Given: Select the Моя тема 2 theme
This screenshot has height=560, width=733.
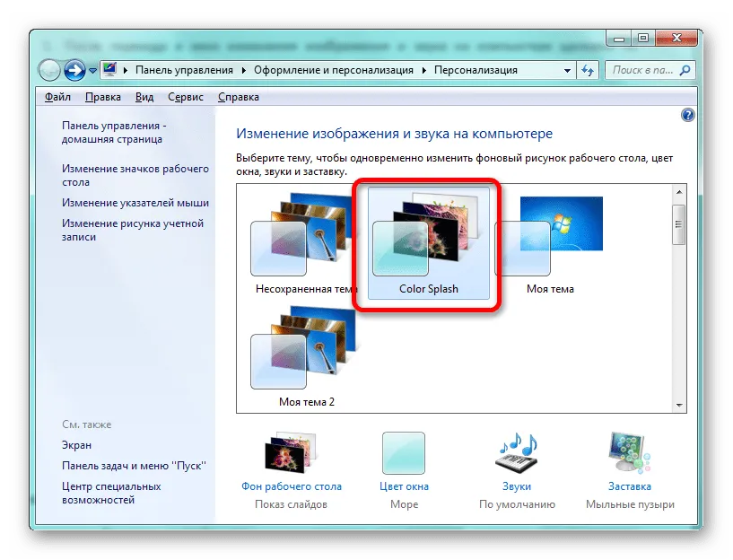Looking at the screenshot, I should click(306, 356).
